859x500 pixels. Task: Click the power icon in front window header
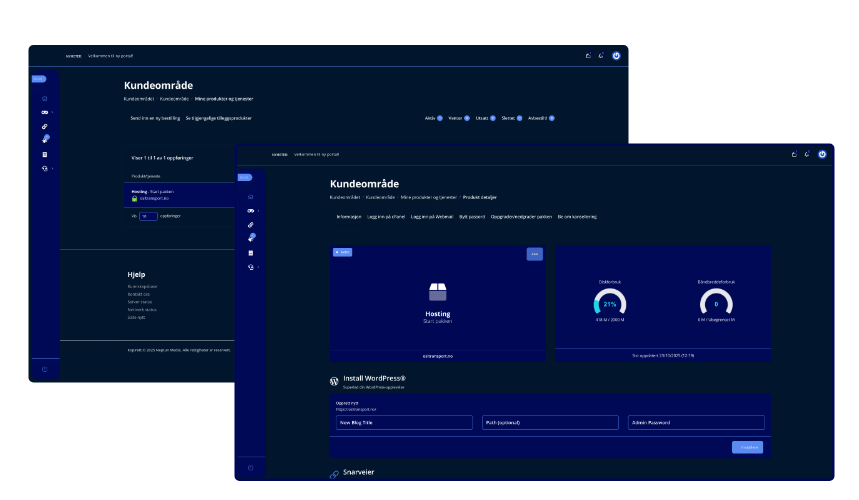pyautogui.click(x=822, y=154)
